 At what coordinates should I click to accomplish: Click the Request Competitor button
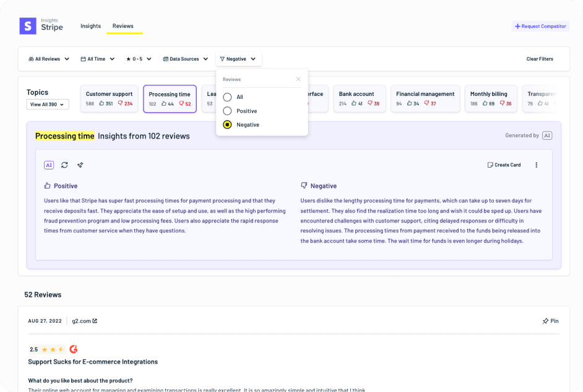[540, 27]
